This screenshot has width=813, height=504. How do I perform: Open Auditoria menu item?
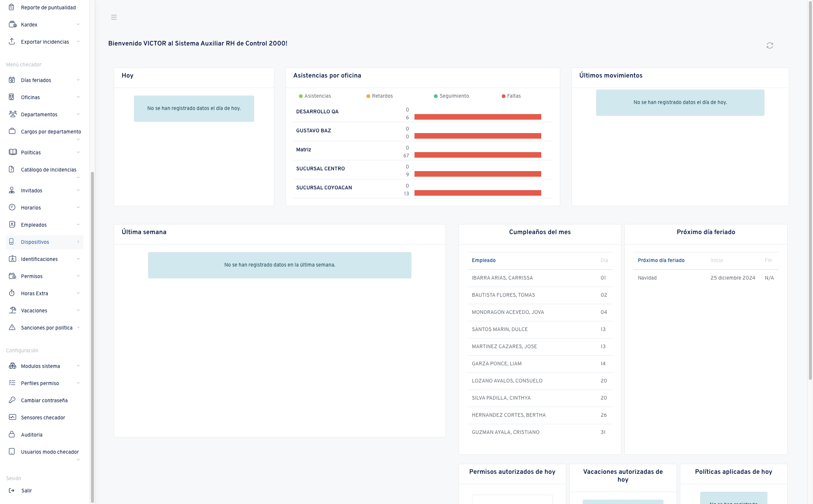tap(45, 435)
